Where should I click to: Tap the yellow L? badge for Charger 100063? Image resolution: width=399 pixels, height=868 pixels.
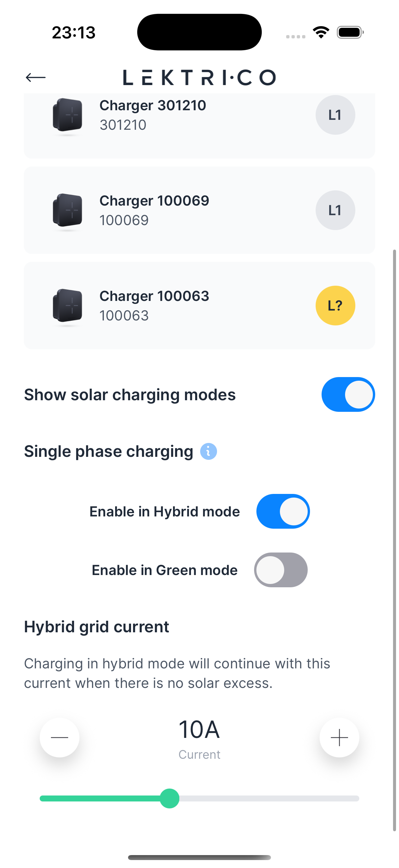pos(335,306)
